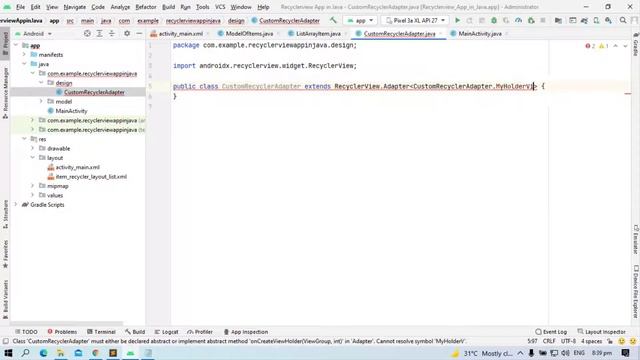Click the red error count indicator
The height and width of the screenshot is (360, 640).
590,46
